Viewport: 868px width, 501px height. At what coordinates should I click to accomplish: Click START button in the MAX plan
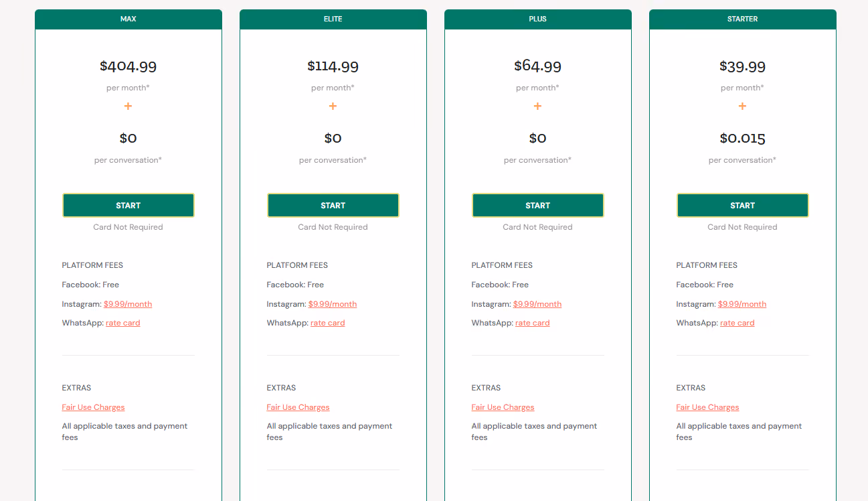pos(128,206)
